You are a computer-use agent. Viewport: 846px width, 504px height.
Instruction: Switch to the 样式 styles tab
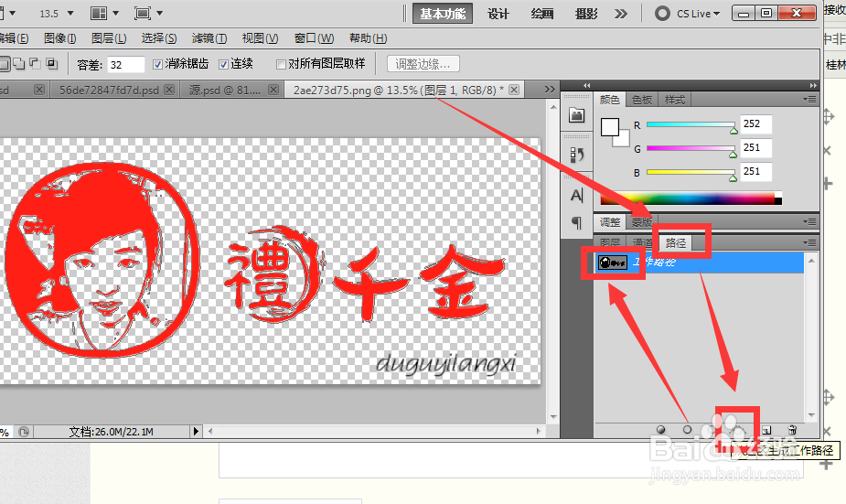tap(674, 100)
